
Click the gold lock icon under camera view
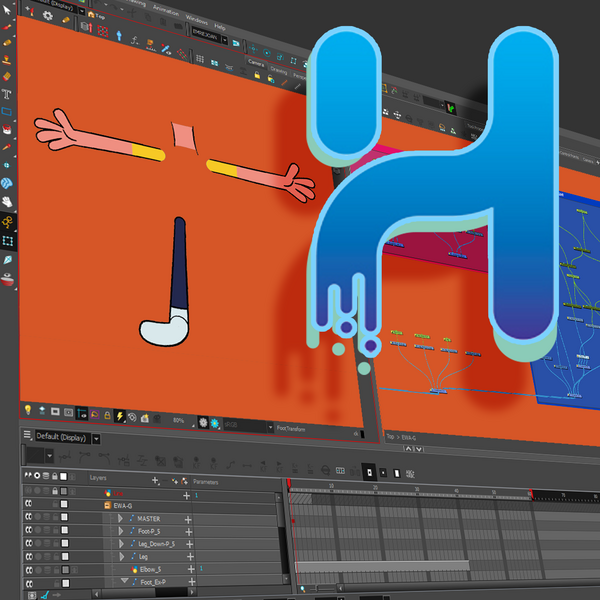(108, 415)
